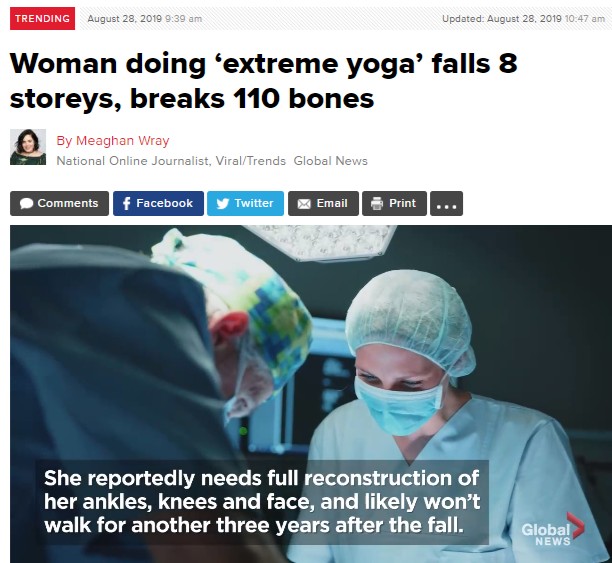The image size is (612, 563).
Task: Click the speech bubble comments icon
Action: tap(26, 203)
